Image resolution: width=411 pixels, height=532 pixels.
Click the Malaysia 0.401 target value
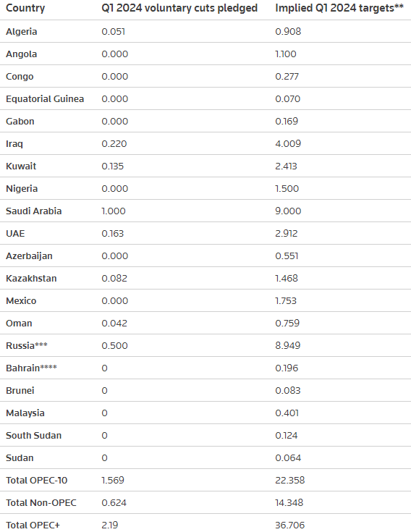(x=287, y=413)
